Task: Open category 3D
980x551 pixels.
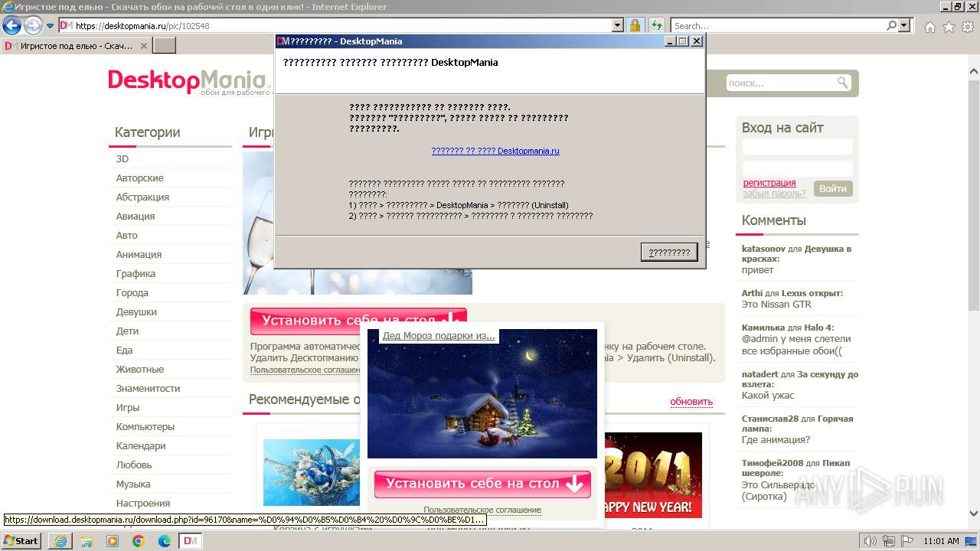Action: point(122,158)
